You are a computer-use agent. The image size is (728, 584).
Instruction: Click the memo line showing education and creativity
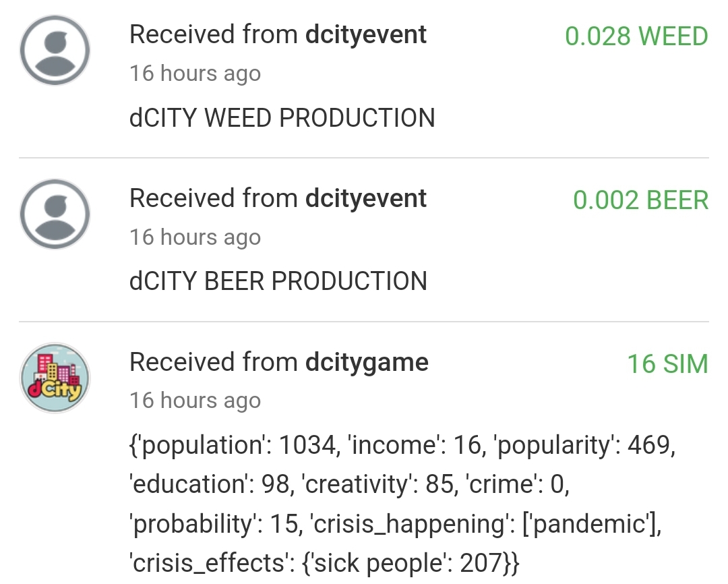349,484
